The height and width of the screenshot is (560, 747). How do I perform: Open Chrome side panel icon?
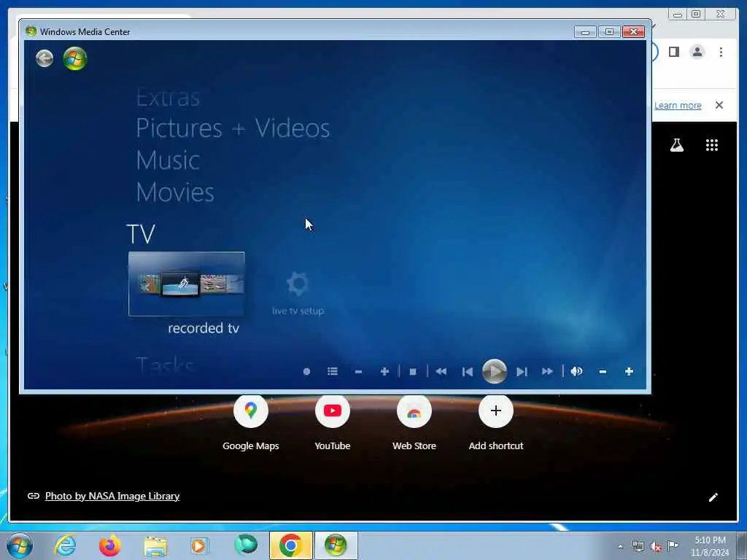point(673,52)
